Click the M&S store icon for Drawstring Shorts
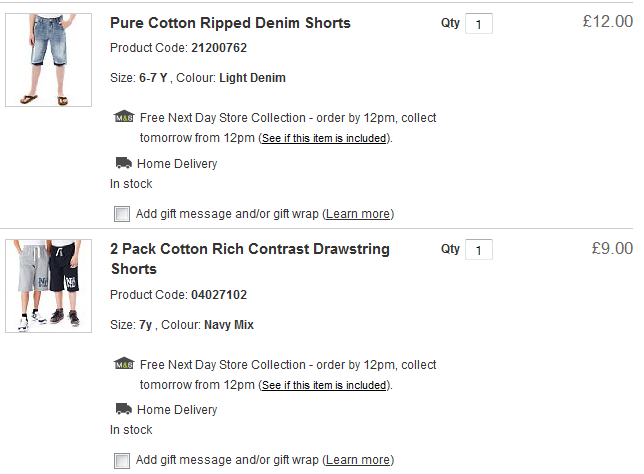 (x=124, y=364)
